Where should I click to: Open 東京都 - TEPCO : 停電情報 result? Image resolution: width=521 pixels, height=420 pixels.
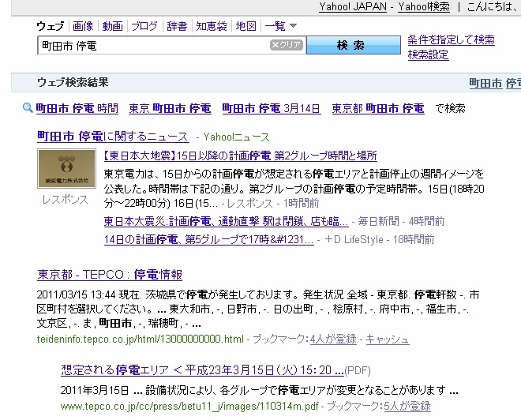110,275
